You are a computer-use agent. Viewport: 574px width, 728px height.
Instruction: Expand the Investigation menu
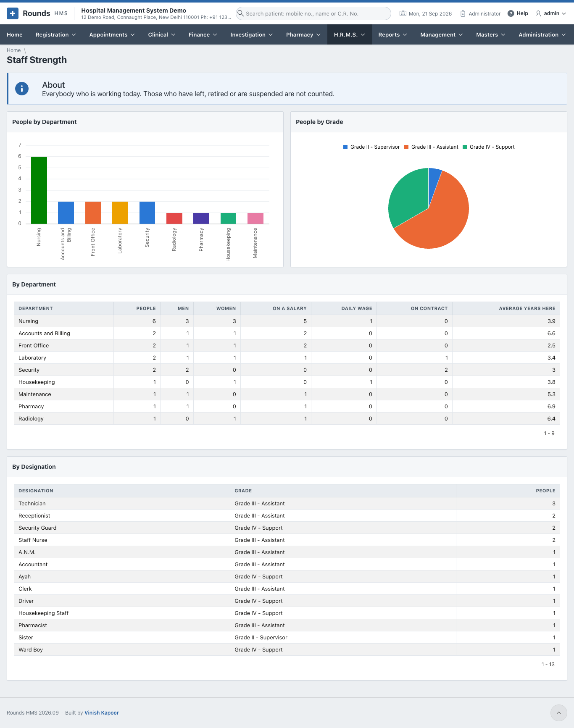251,34
